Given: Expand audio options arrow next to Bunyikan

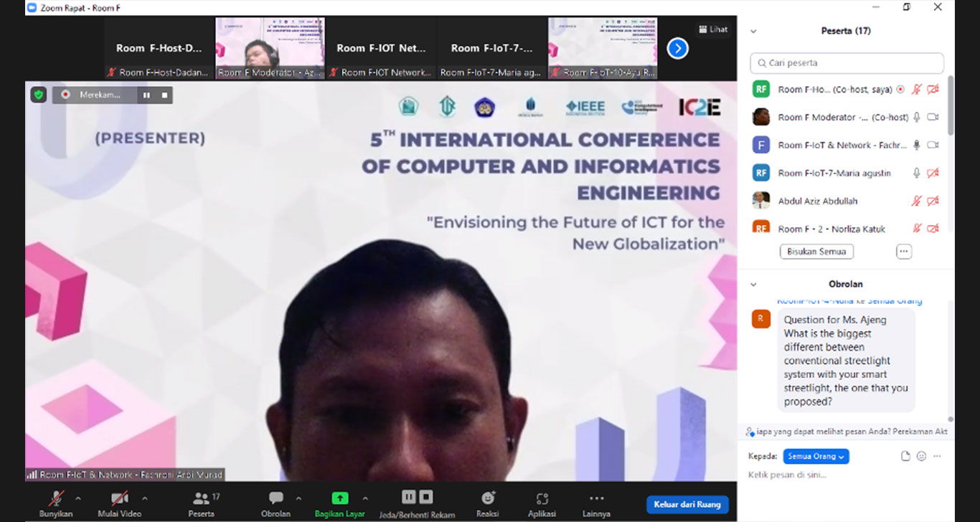Looking at the screenshot, I should (78, 498).
